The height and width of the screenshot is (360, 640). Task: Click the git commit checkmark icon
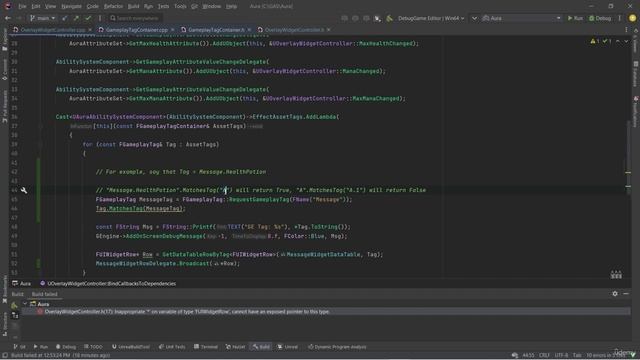[88, 18]
